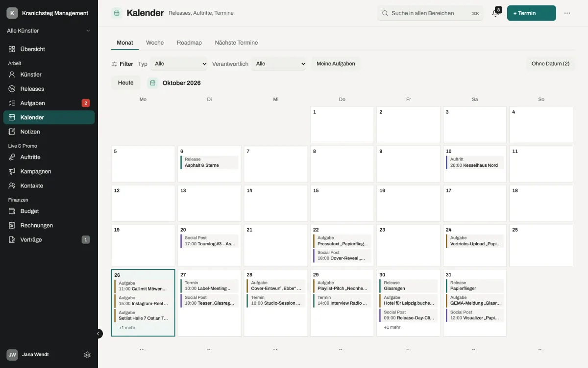Image resolution: width=588 pixels, height=368 pixels.
Task: Click the Filter sliders icon
Action: (114, 64)
